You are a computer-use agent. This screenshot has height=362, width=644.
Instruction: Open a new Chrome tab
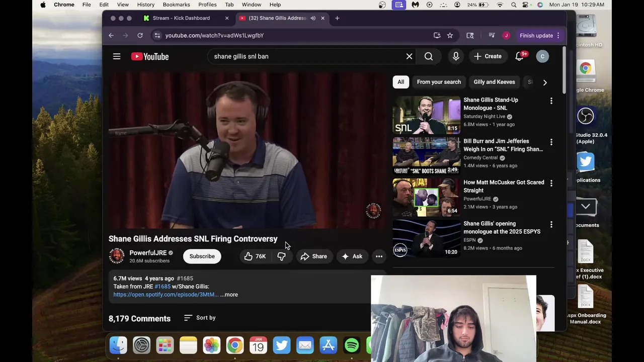pyautogui.click(x=337, y=18)
